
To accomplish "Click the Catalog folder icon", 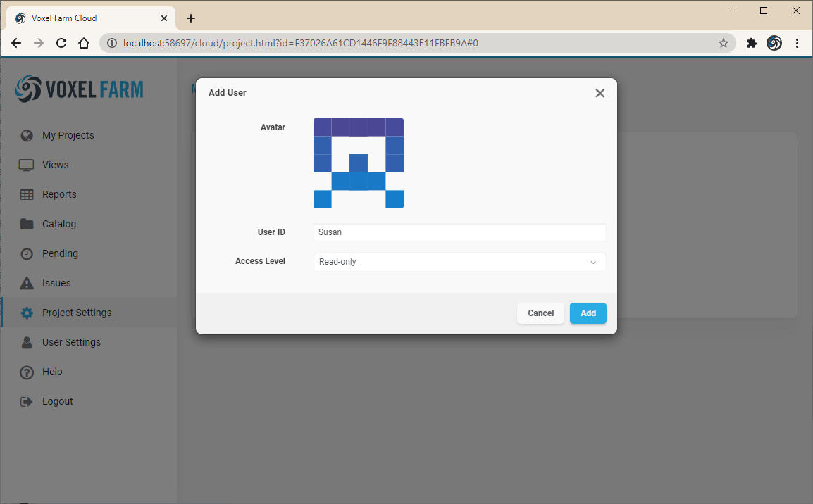I will pyautogui.click(x=27, y=224).
